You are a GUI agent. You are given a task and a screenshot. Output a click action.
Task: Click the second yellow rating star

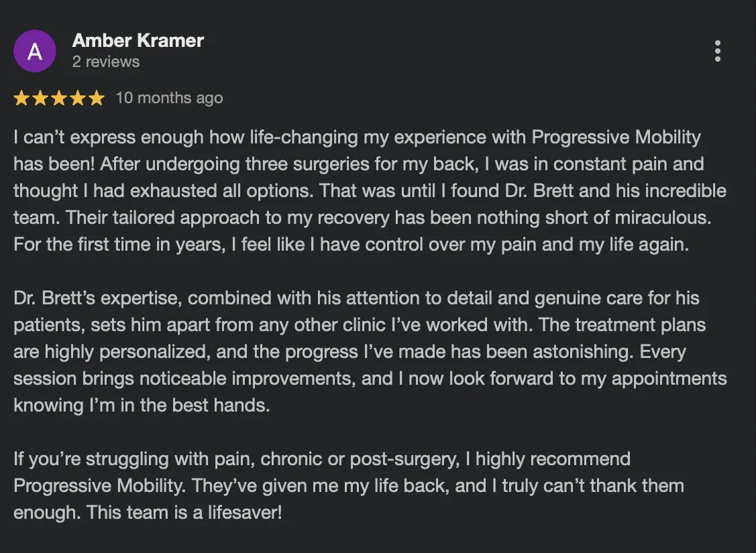pyautogui.click(x=40, y=99)
